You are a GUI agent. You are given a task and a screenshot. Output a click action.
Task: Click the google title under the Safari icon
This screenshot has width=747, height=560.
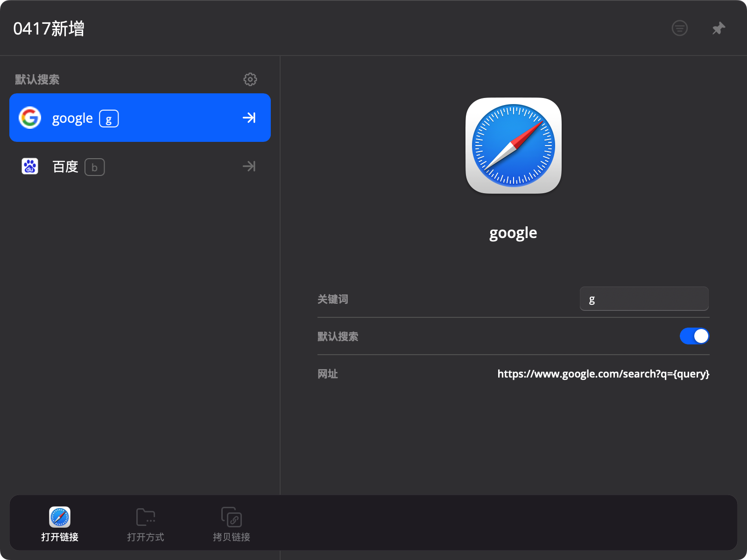[513, 232]
